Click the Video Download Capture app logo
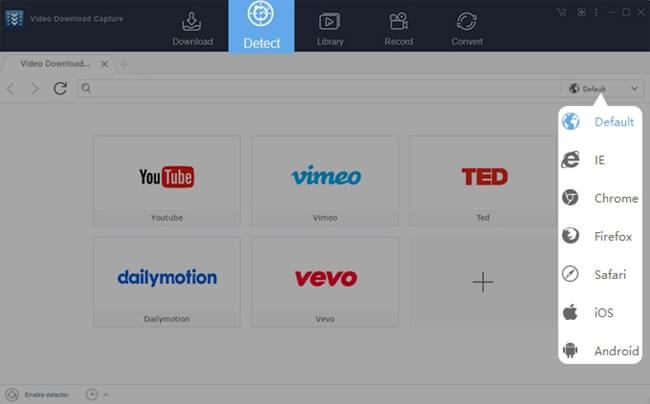Screen dimensions: 650x404 pos(15,19)
